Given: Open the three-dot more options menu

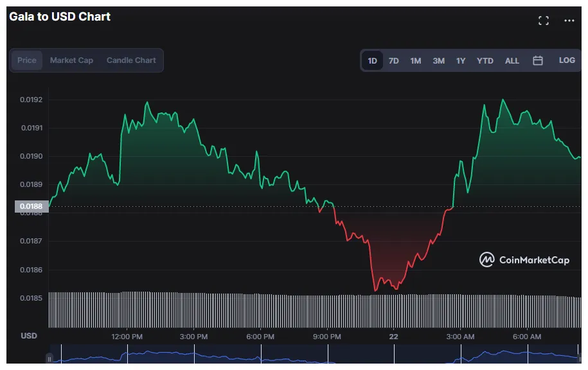Looking at the screenshot, I should coord(569,21).
